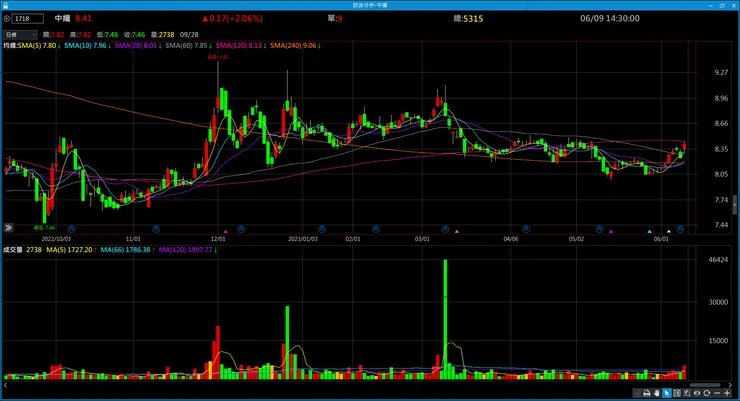Screen dimensions: 740x401
Task: Click the horizontal scrollbar thumb below volume chart
Action: [705, 385]
